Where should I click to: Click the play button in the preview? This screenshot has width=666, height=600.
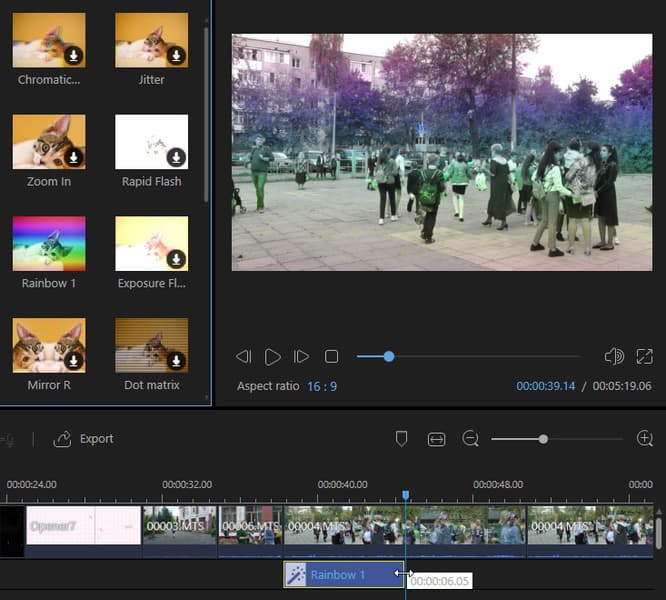(x=272, y=357)
